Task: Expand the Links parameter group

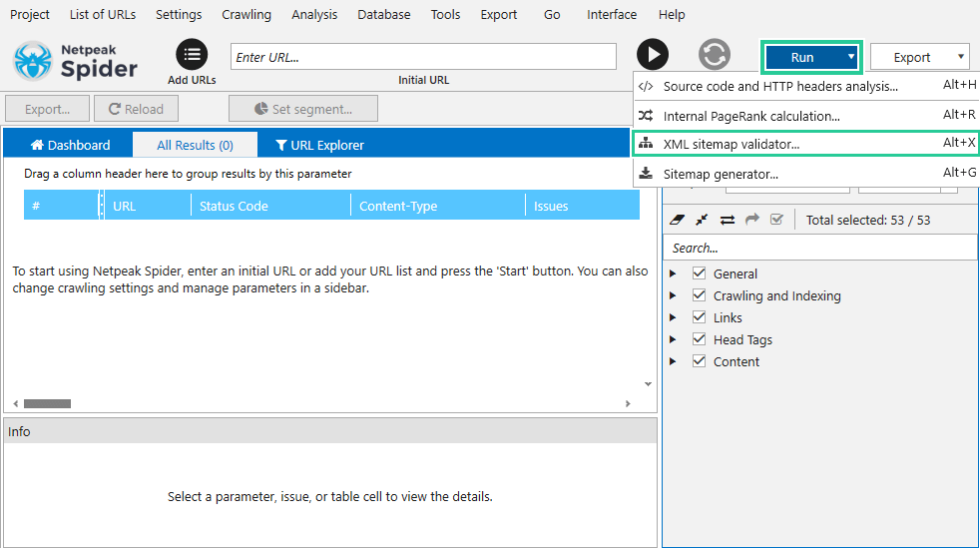Action: point(673,317)
